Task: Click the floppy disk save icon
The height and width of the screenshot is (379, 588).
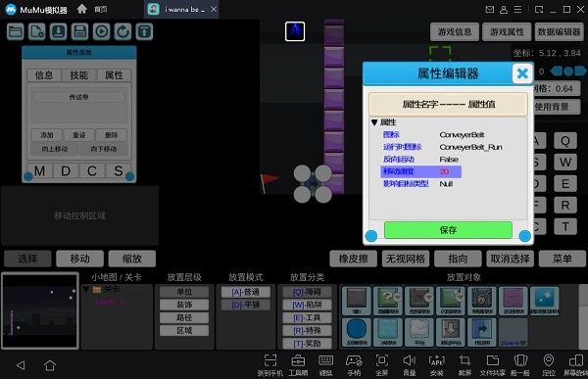Action: [x=80, y=31]
